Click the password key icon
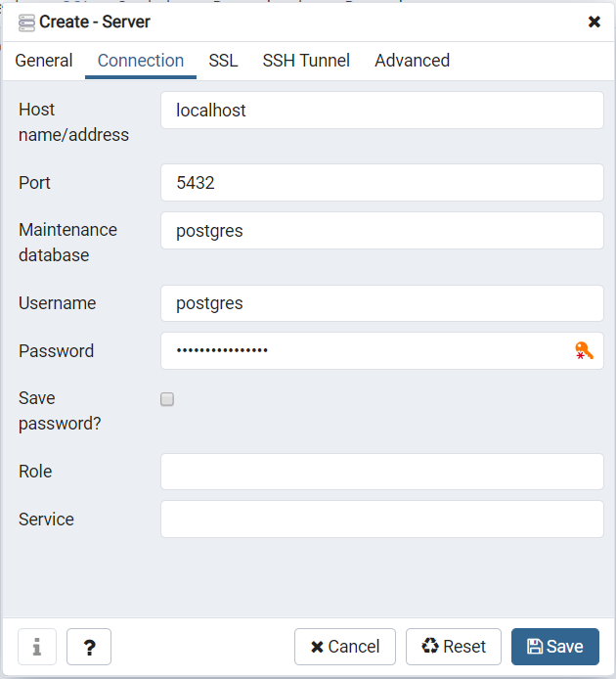616x679 pixels. (x=584, y=351)
